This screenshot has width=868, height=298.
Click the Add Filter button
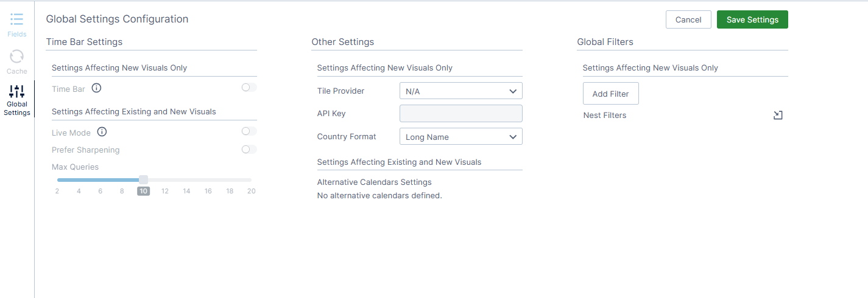(610, 94)
